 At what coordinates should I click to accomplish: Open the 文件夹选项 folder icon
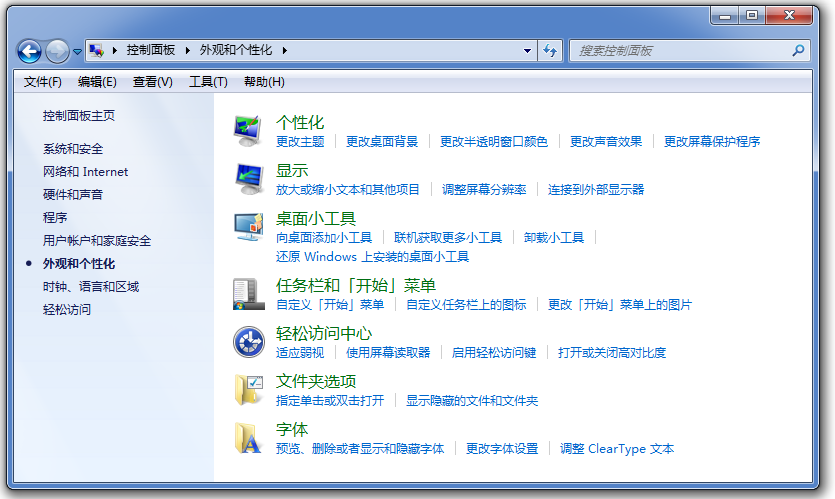tap(248, 390)
